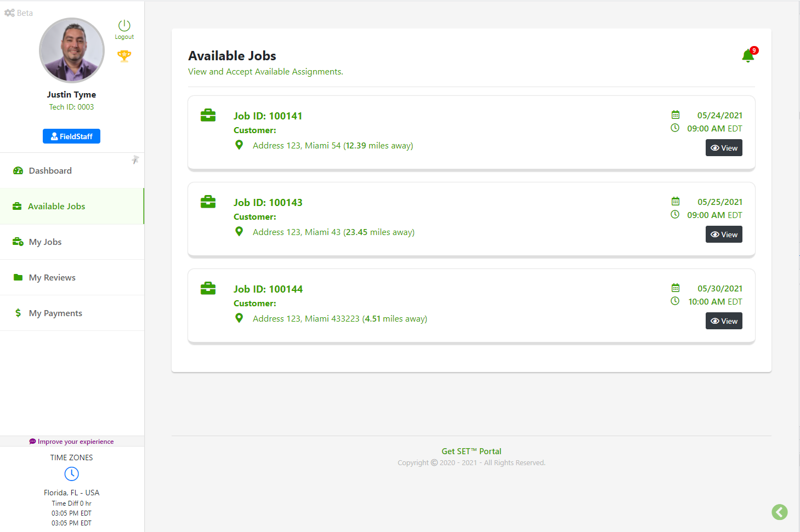Click the sidebar pin icon
Viewport: 800px width, 532px height.
click(x=135, y=159)
